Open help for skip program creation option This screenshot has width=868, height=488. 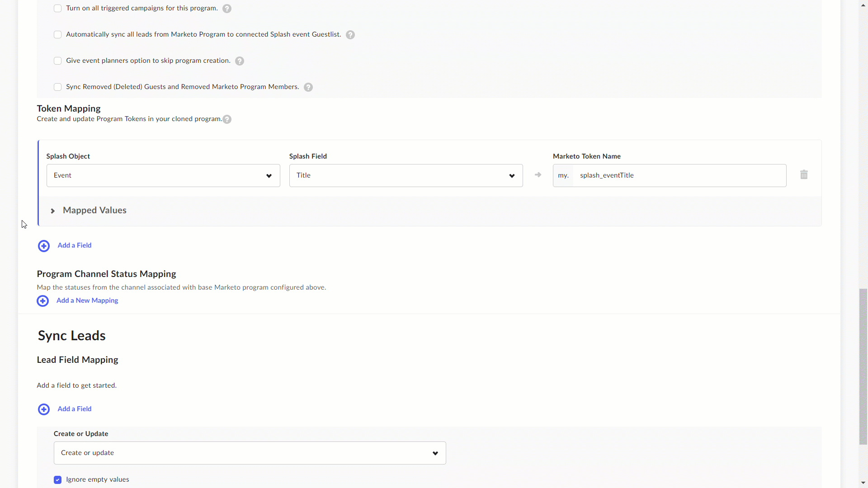pyautogui.click(x=240, y=61)
